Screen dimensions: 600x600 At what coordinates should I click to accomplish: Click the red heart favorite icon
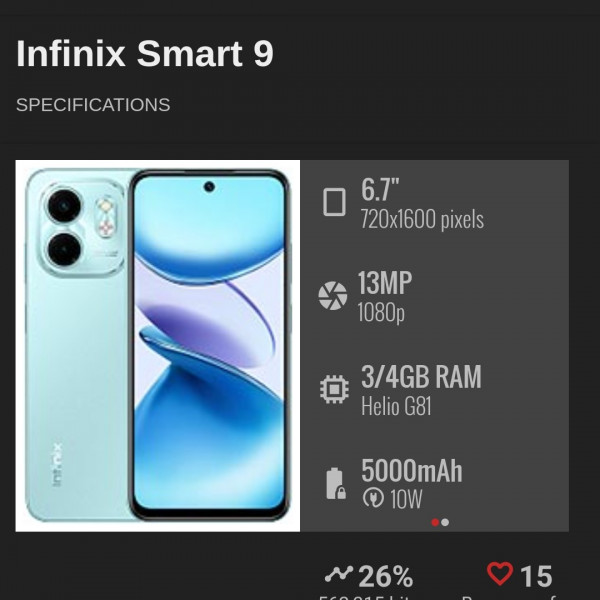[500, 573]
